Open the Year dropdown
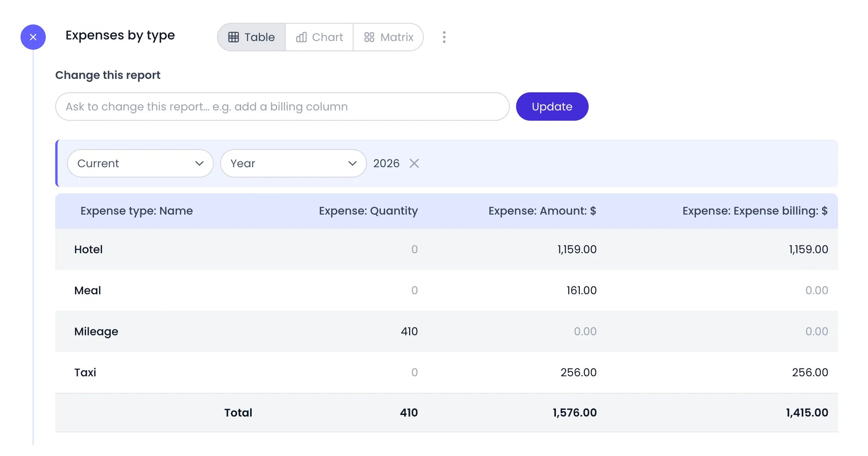Screen dimensions: 868x456 click(x=294, y=163)
